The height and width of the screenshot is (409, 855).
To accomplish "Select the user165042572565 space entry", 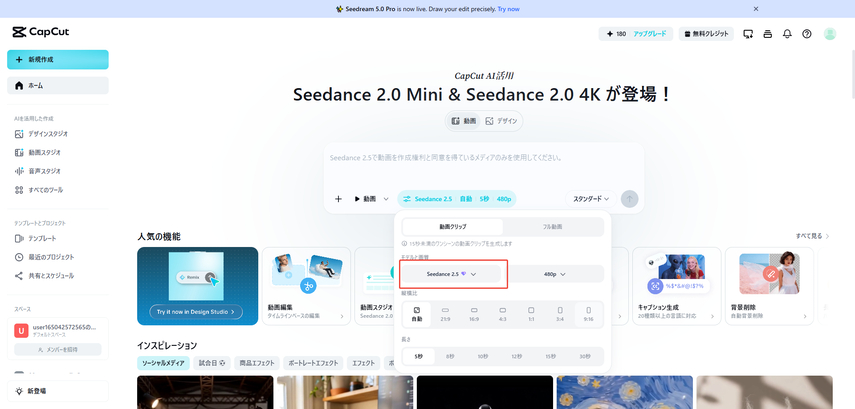I will 58,330.
